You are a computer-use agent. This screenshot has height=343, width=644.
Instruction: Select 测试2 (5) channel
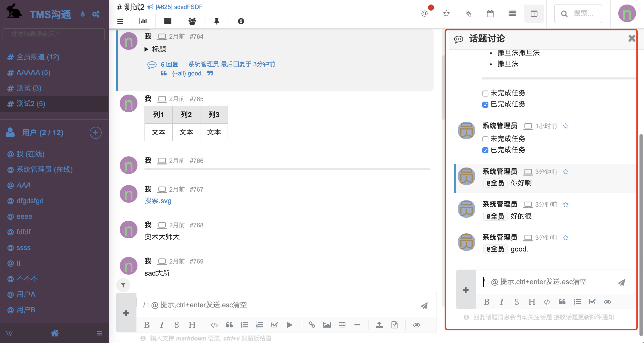point(54,104)
